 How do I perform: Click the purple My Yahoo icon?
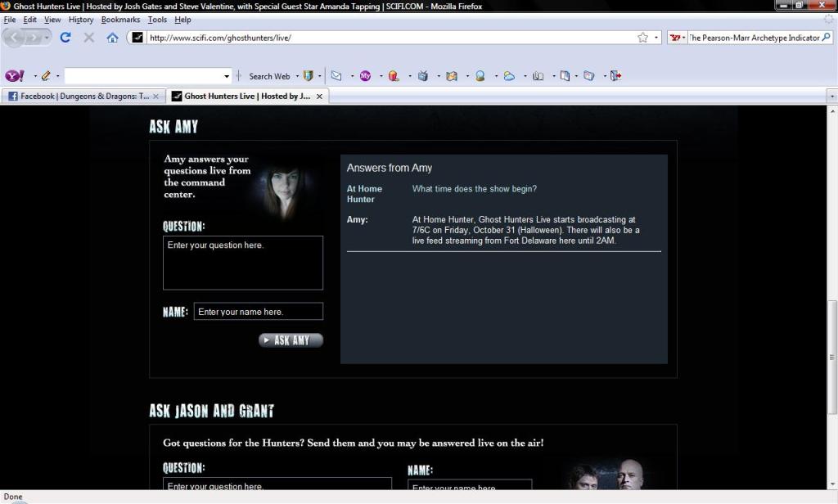(365, 76)
